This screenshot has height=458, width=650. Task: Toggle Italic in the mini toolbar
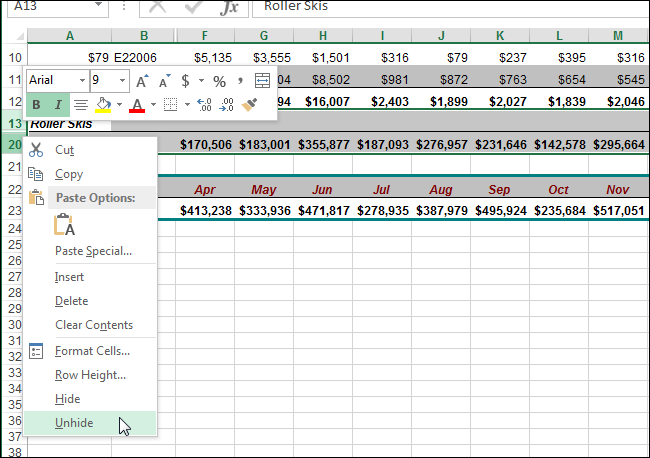point(58,104)
